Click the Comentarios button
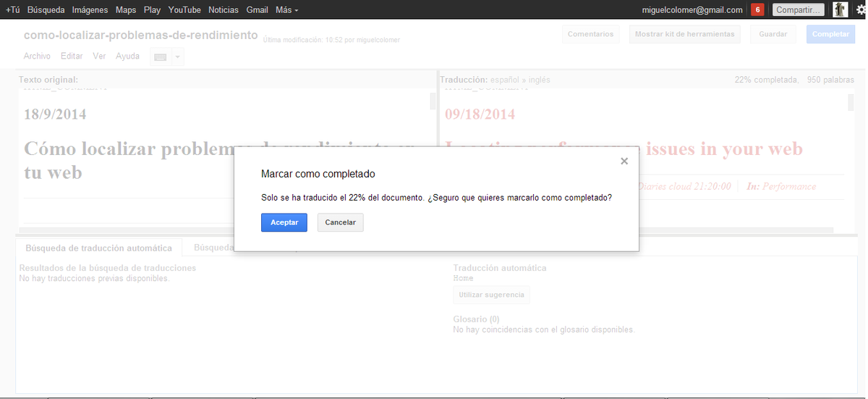 tap(590, 34)
